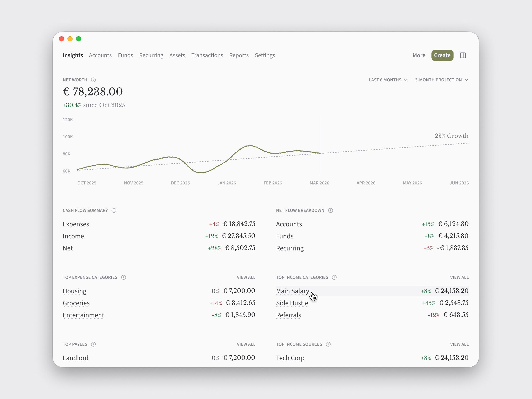Open the Top Income Sources info icon
The image size is (532, 399).
[328, 344]
